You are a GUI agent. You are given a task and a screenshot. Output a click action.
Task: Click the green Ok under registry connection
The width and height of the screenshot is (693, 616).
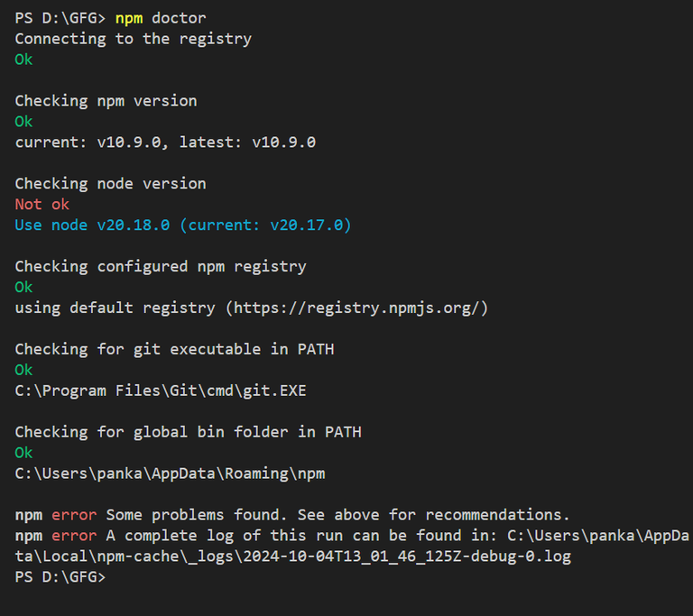[x=23, y=60]
